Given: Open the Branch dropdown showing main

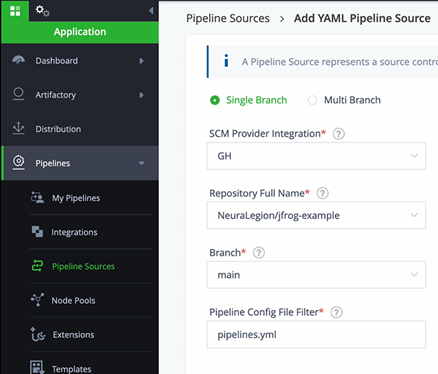Looking at the screenshot, I should pos(316,275).
